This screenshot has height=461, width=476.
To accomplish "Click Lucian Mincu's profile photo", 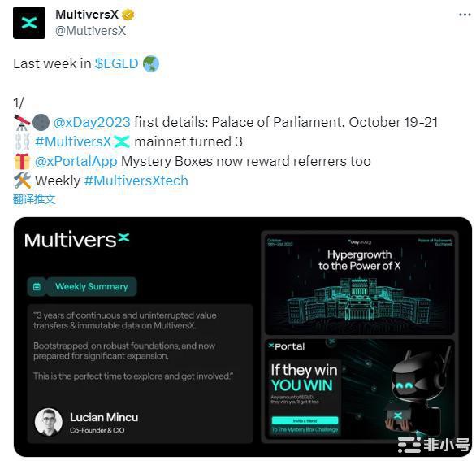I will point(49,422).
